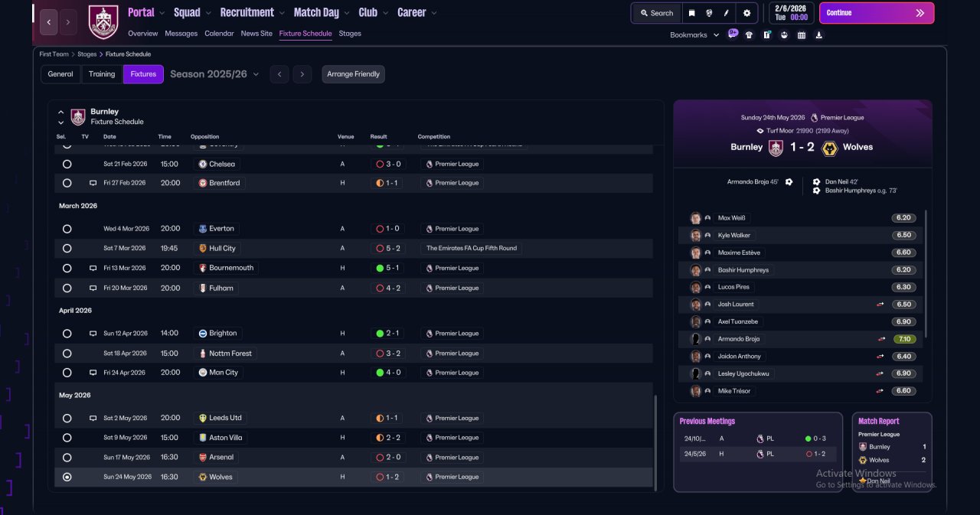Go back with the left navigation arrow

(x=49, y=22)
